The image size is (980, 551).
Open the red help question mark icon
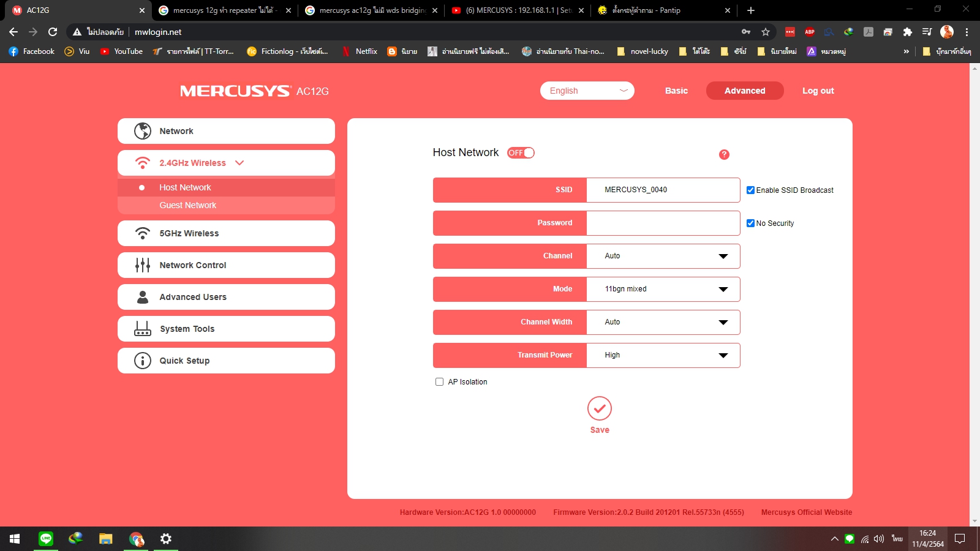click(724, 154)
